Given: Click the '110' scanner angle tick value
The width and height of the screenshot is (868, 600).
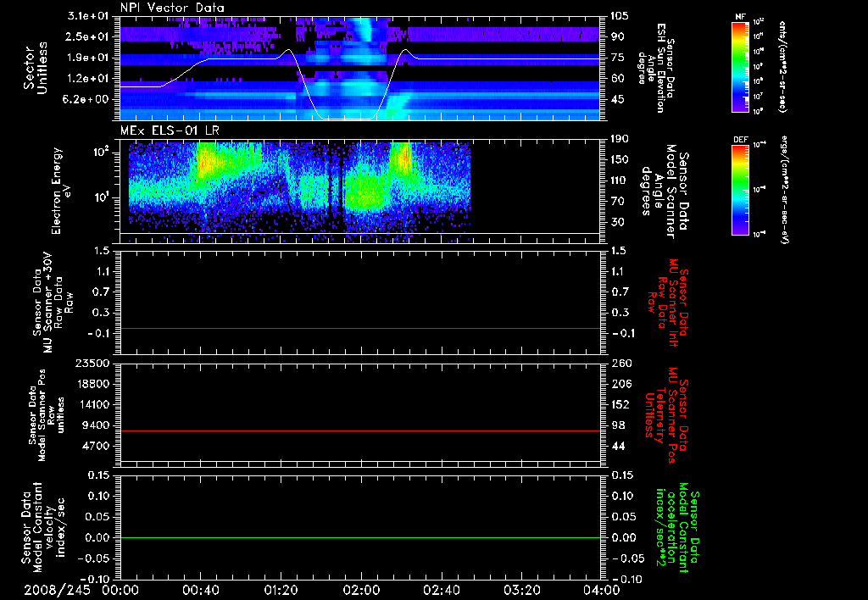Looking at the screenshot, I should point(620,181).
